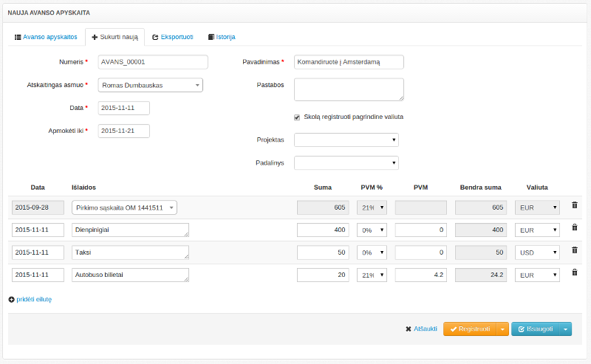This screenshot has width=591, height=364.
Task: Open the Istorija tab
Action: click(222, 36)
